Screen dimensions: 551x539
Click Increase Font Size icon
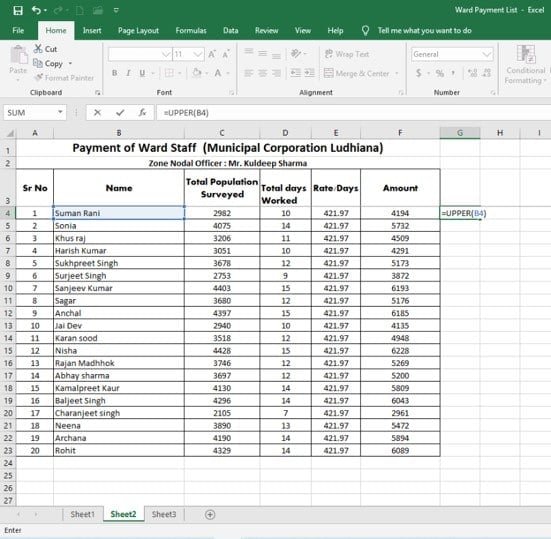212,54
